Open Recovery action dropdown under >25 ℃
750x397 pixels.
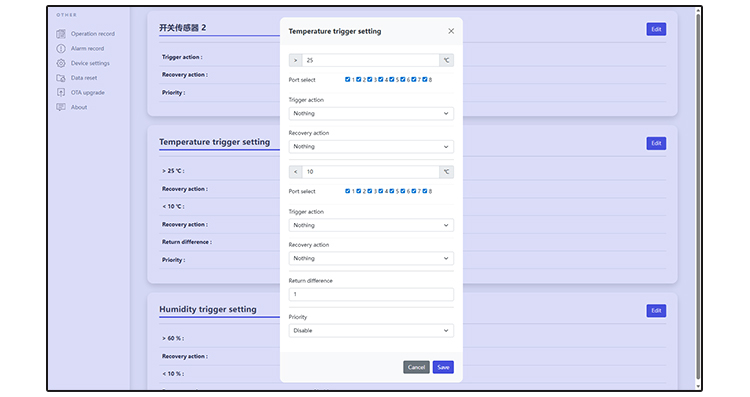371,146
